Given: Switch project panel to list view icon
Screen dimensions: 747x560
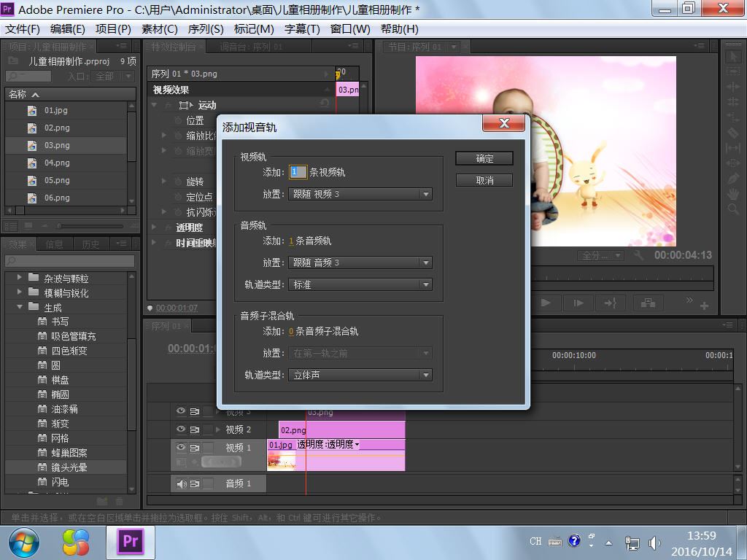Looking at the screenshot, I should tap(11, 226).
